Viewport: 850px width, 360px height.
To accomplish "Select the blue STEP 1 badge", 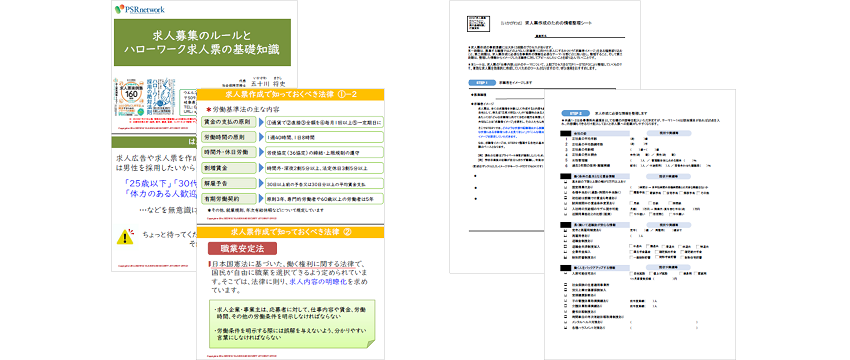I will pos(481,82).
